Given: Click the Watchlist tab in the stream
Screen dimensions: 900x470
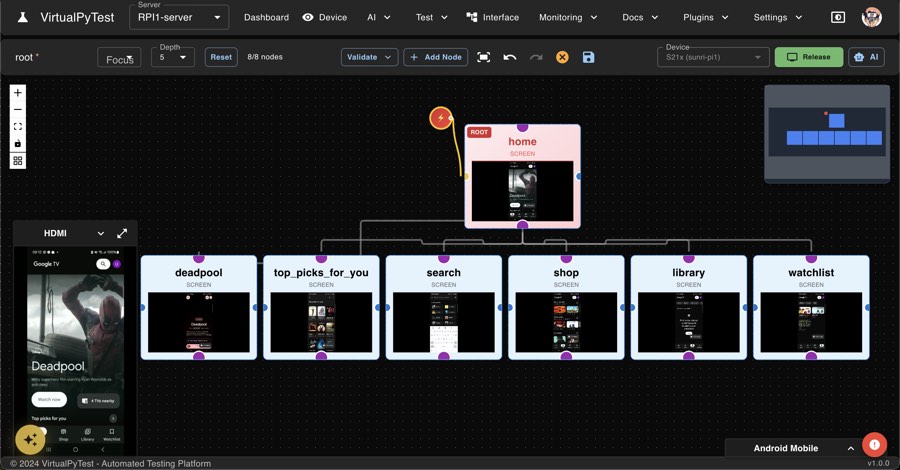Looking at the screenshot, I should click(x=111, y=434).
